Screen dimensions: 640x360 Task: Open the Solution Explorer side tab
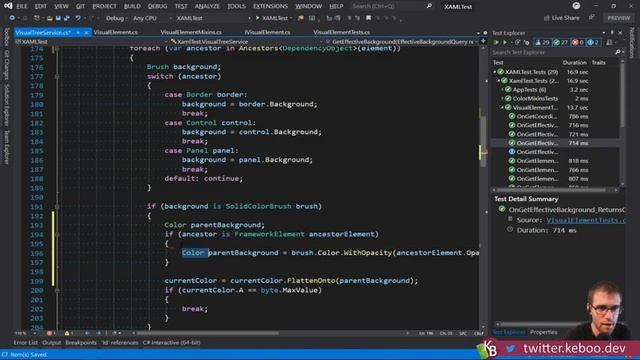pyautogui.click(x=7, y=105)
